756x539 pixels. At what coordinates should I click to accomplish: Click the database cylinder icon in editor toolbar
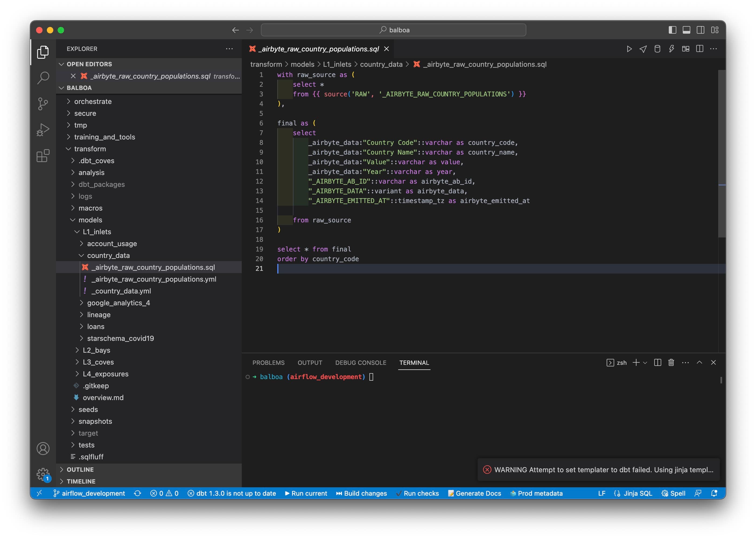click(x=657, y=49)
